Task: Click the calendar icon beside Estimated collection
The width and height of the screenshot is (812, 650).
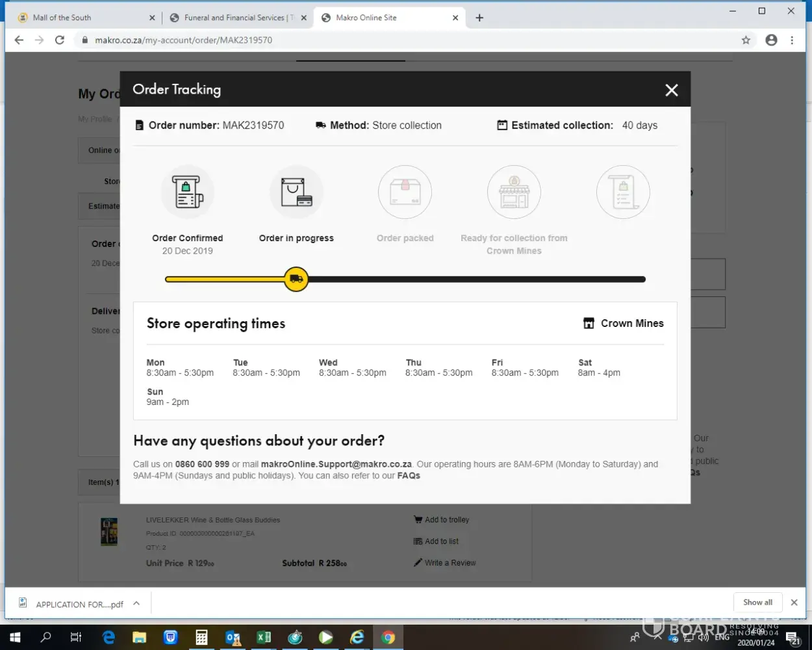Action: pos(502,125)
